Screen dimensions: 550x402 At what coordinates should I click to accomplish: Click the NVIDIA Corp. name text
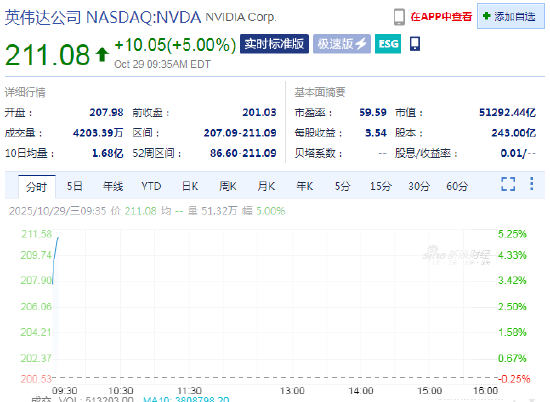click(x=241, y=17)
